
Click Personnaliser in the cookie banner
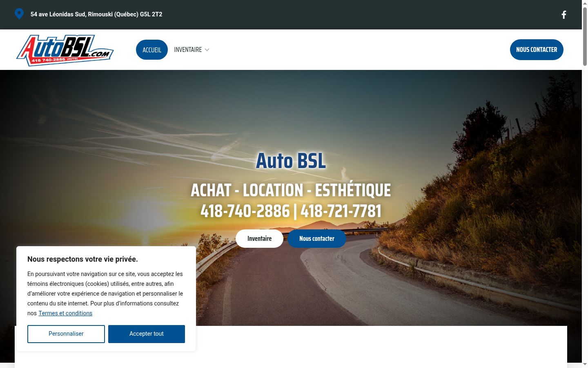[66, 334]
